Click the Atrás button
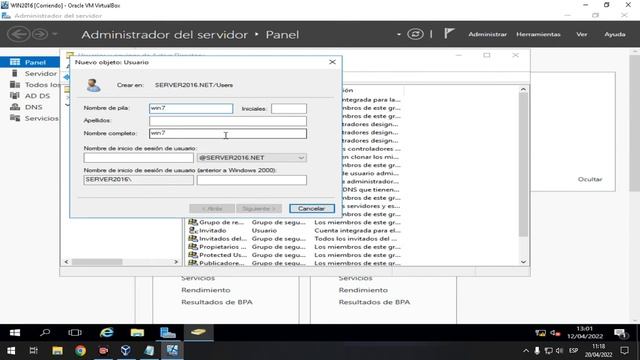This screenshot has width=640, height=360. click(x=212, y=209)
